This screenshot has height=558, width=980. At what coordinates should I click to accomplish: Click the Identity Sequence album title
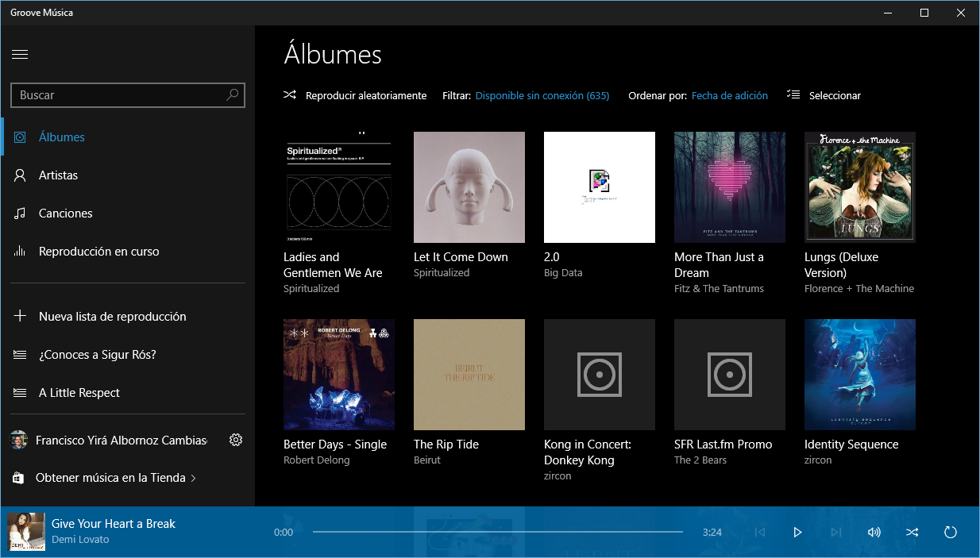(851, 444)
